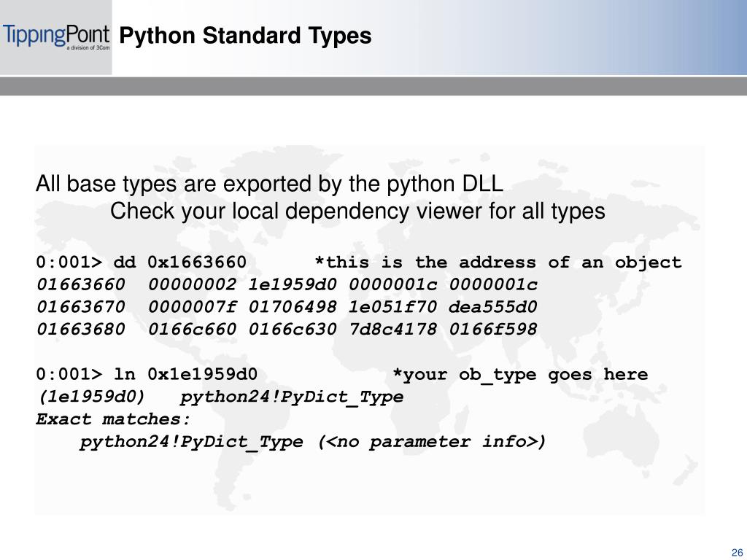
Task: Select the 'Python Standard Types' slide title
Action: pyautogui.click(x=245, y=36)
